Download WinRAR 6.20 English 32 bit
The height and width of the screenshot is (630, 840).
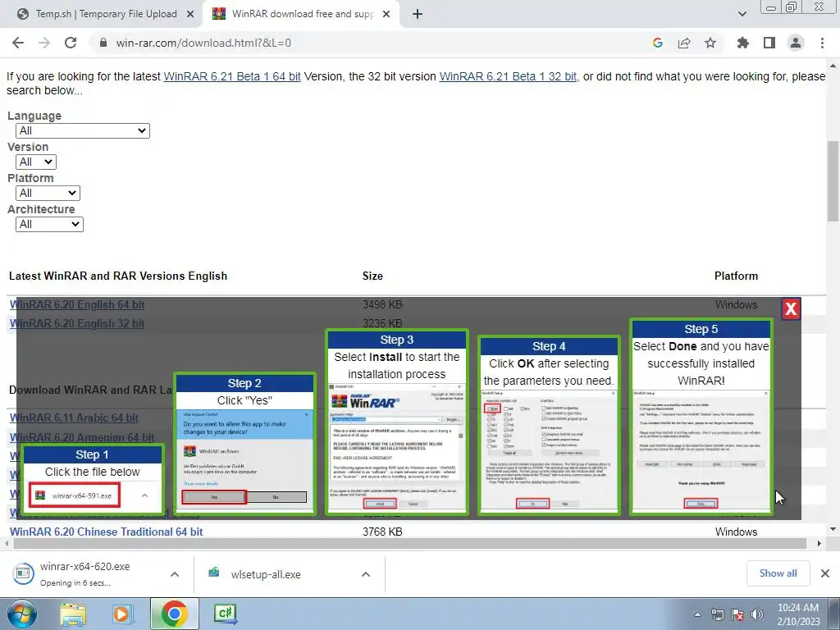(77, 323)
